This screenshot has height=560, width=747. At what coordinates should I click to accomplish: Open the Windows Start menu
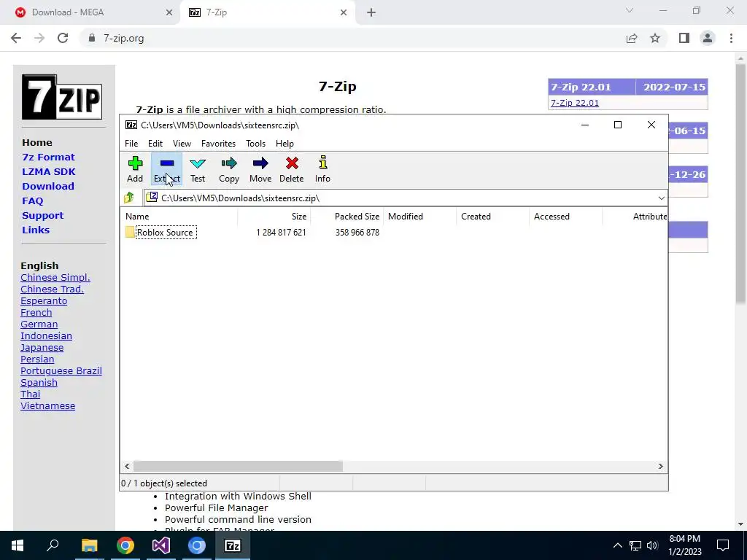18,545
